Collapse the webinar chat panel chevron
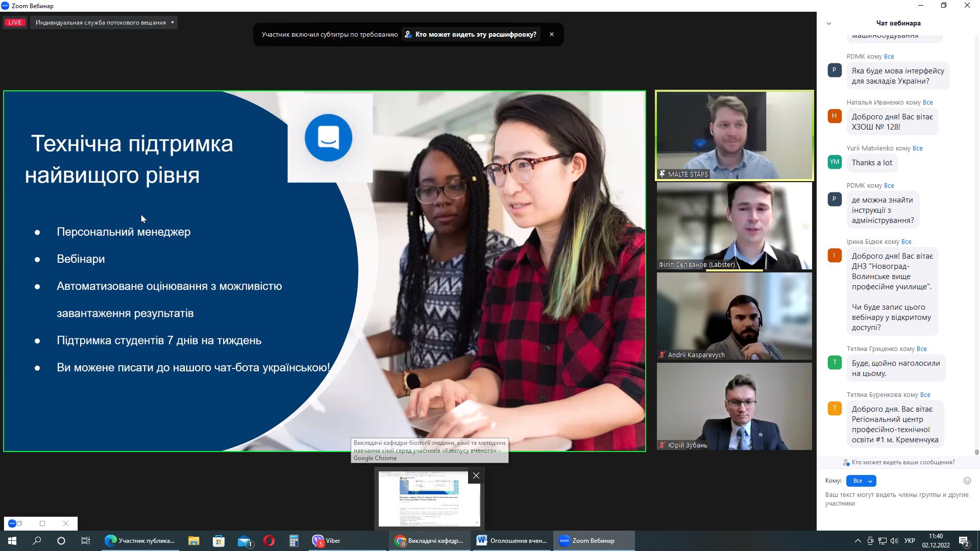 829,23
